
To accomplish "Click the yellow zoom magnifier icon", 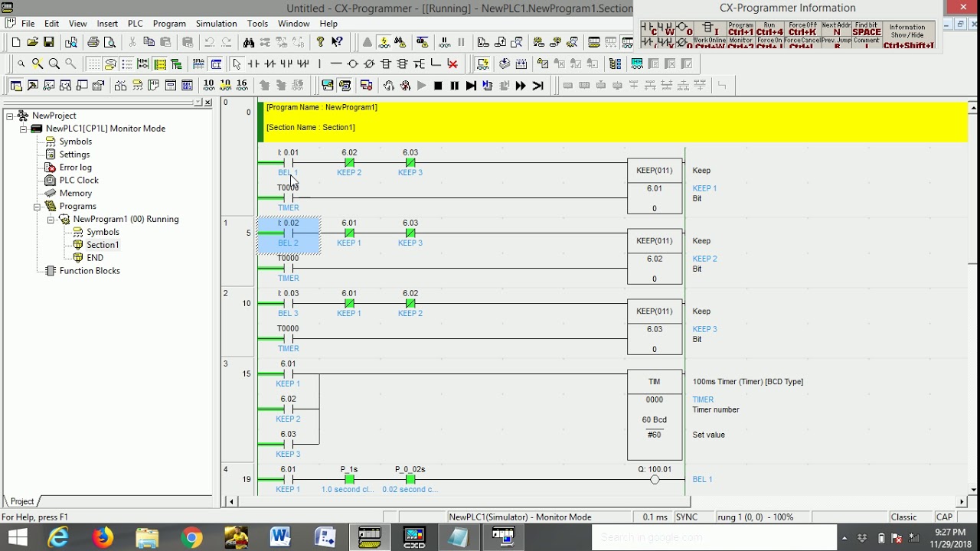I will click(38, 64).
